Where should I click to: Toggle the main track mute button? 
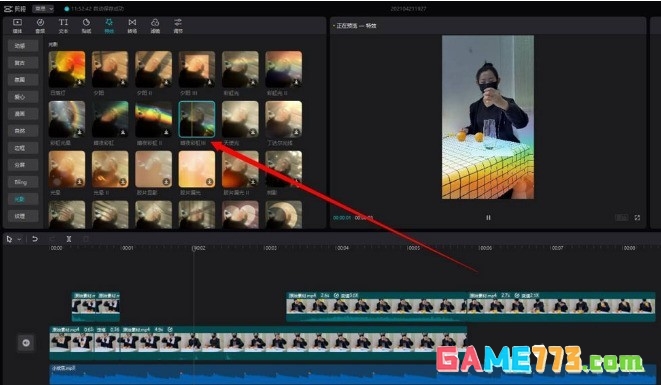point(26,343)
